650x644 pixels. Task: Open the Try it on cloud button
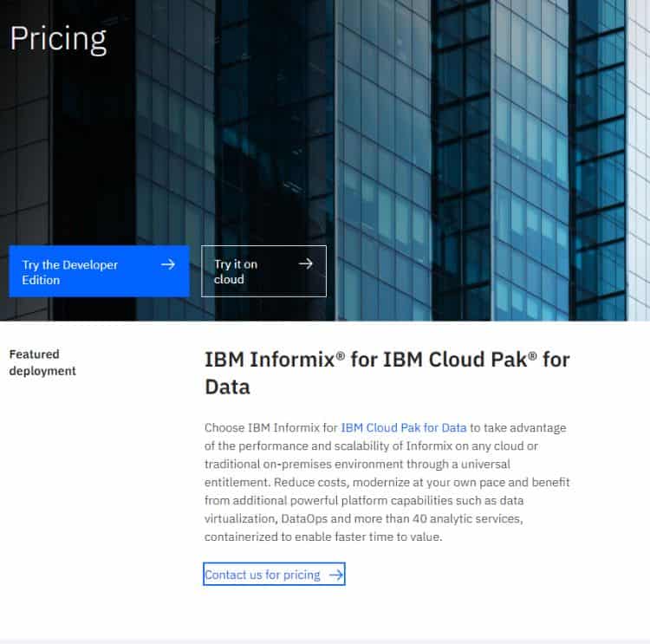click(x=263, y=271)
